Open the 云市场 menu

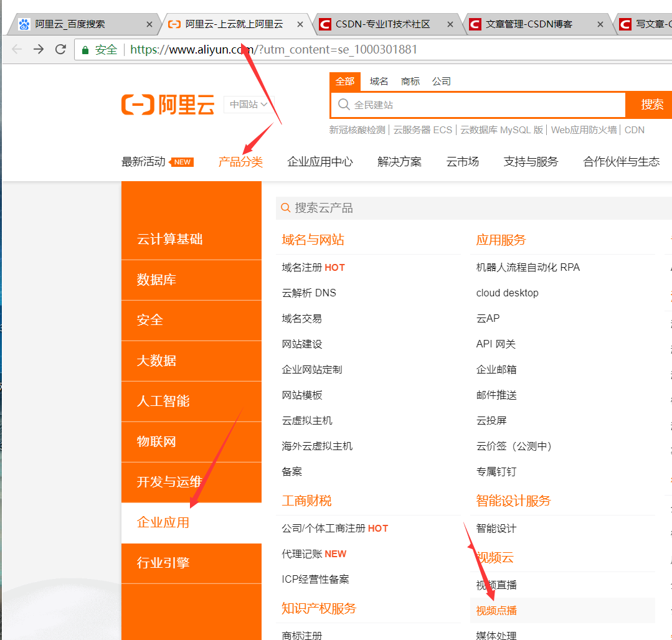(x=462, y=161)
